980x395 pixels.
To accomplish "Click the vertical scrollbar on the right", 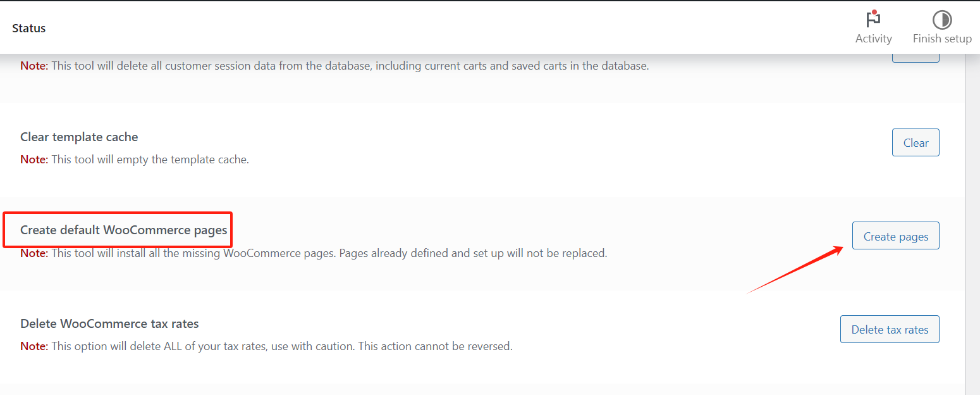I will pyautogui.click(x=972, y=222).
